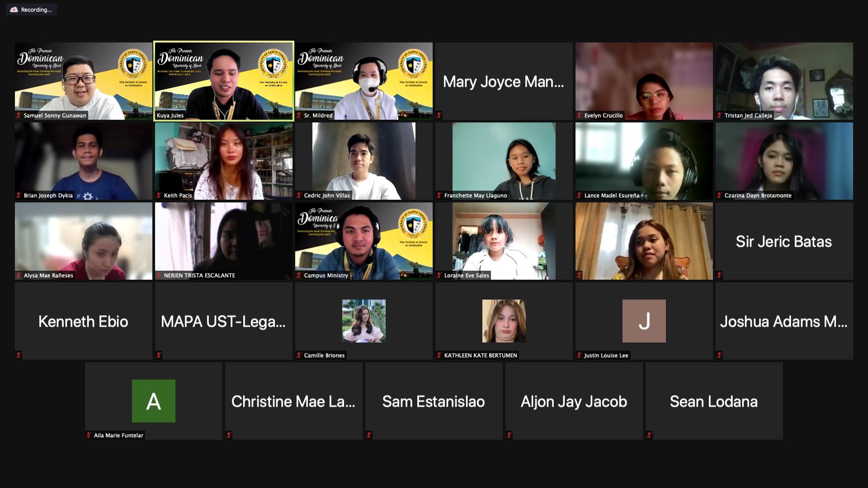868x488 pixels.
Task: Click muted mic icon on Sean Lodana tile
Action: (649, 436)
